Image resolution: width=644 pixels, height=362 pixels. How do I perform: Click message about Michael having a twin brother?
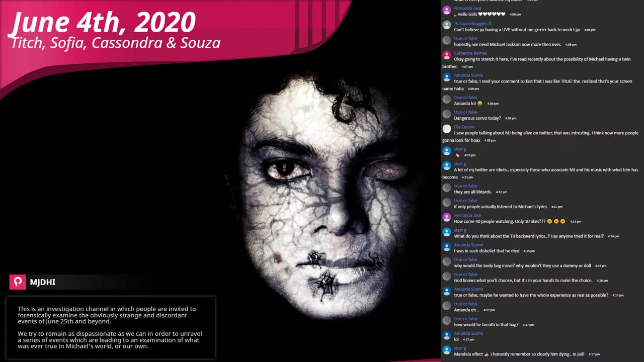click(536, 63)
